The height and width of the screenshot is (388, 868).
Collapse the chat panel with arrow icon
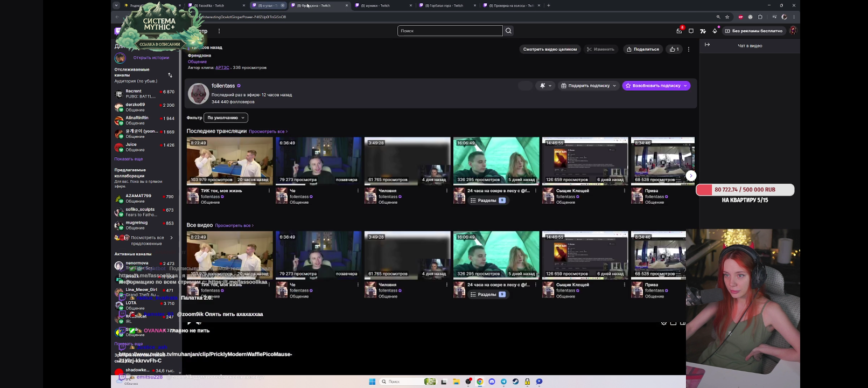(x=708, y=45)
